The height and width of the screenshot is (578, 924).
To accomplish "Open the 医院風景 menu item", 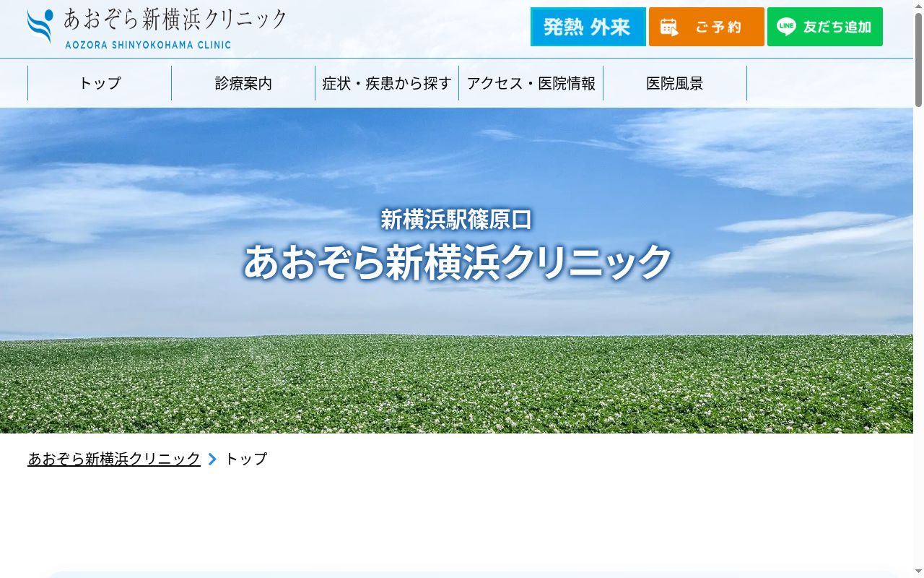I will (675, 83).
